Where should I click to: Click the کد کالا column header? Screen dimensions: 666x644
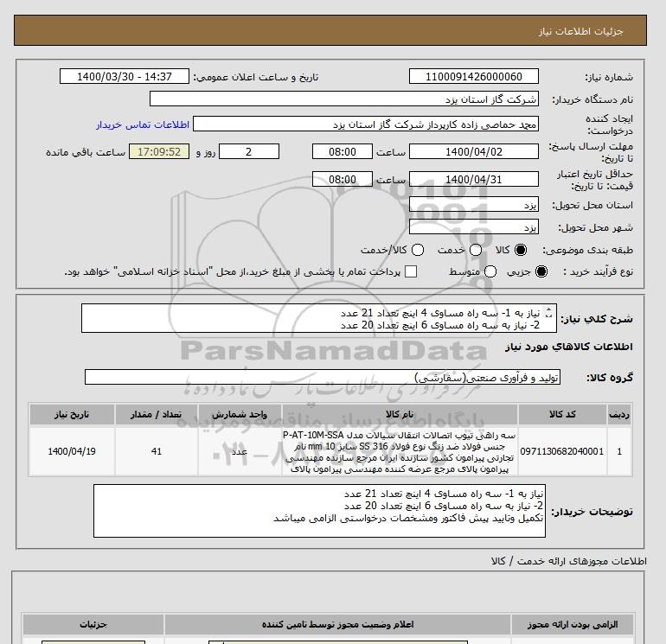pos(562,414)
